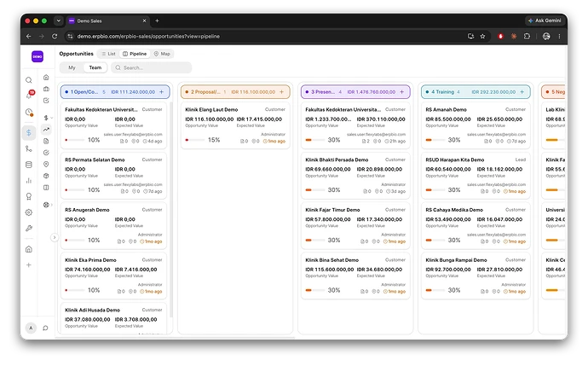Select the trending-line opportunities icon
Image resolution: width=588 pixels, height=366 pixels.
coord(46,130)
